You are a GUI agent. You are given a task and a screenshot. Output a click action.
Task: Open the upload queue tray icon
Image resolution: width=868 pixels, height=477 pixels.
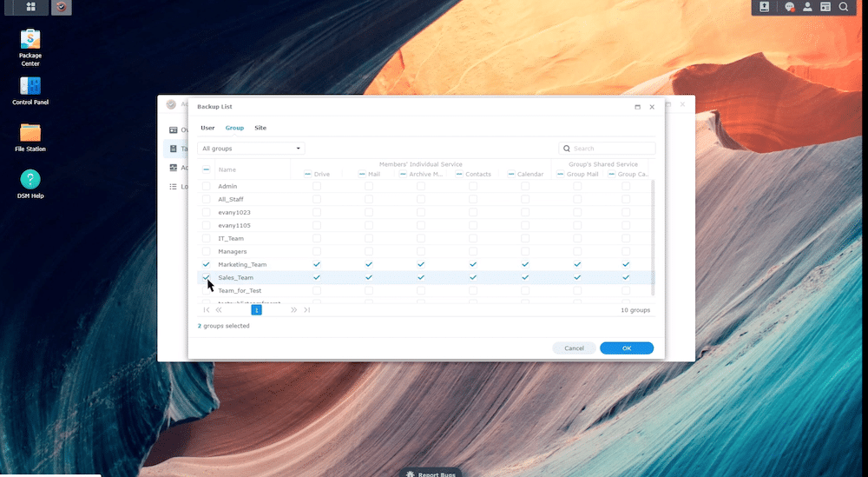click(764, 7)
